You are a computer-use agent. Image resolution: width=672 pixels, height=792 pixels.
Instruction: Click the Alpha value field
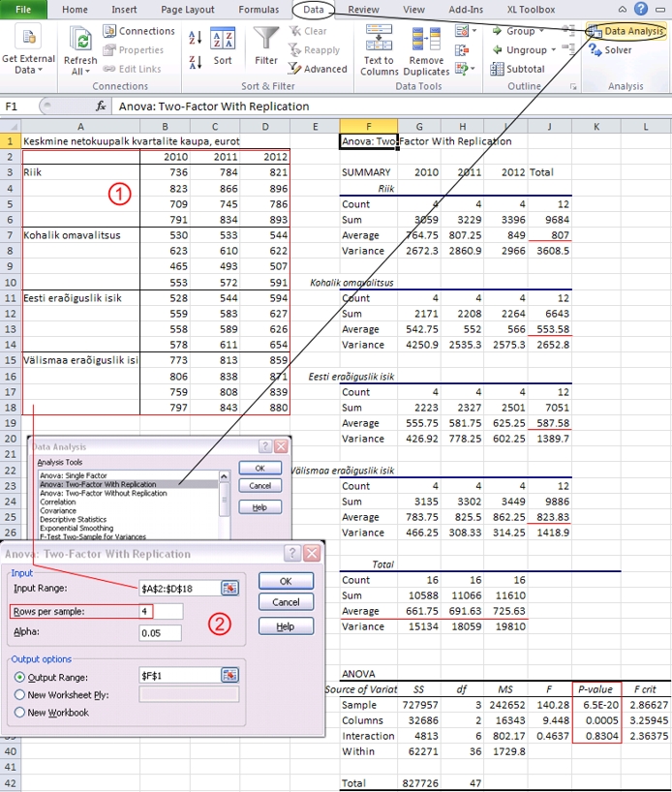coord(160,633)
